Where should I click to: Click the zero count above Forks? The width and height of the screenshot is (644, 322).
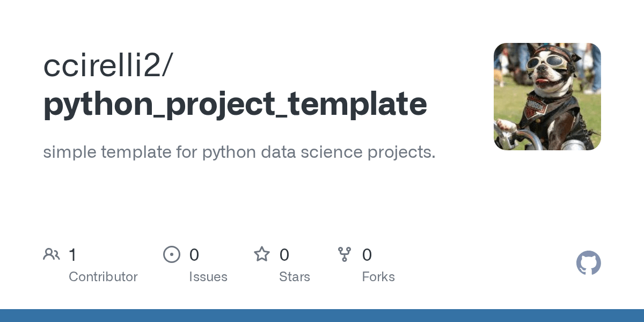[x=367, y=254]
